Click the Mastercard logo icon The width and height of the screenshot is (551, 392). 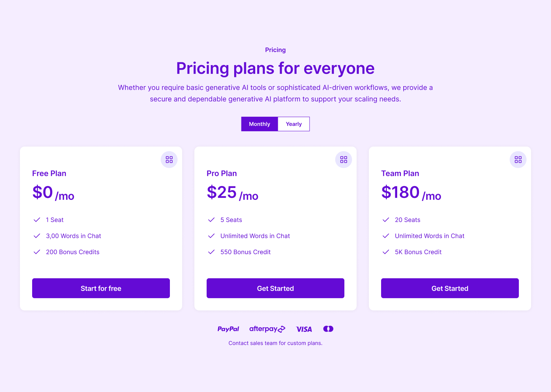pyautogui.click(x=328, y=329)
